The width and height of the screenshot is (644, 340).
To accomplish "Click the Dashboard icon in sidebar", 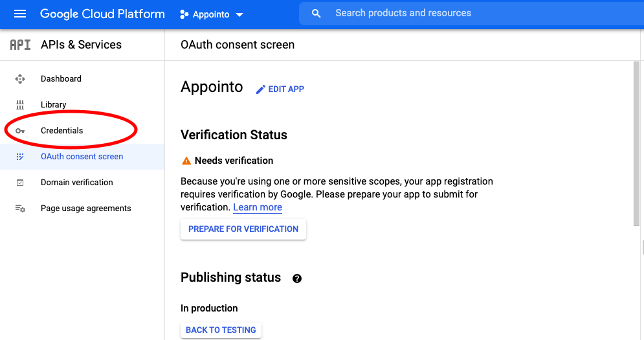I will pyautogui.click(x=19, y=79).
